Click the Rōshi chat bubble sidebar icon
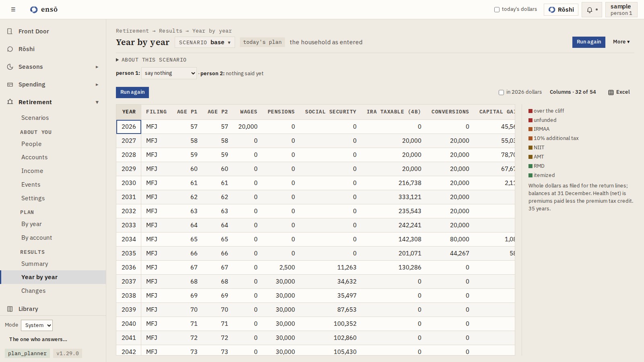644x362 pixels. click(x=10, y=49)
